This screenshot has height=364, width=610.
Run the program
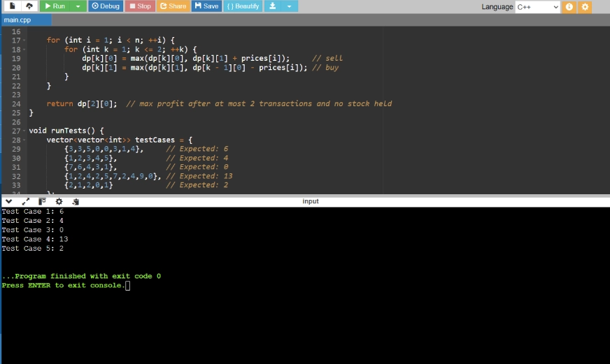[55, 6]
